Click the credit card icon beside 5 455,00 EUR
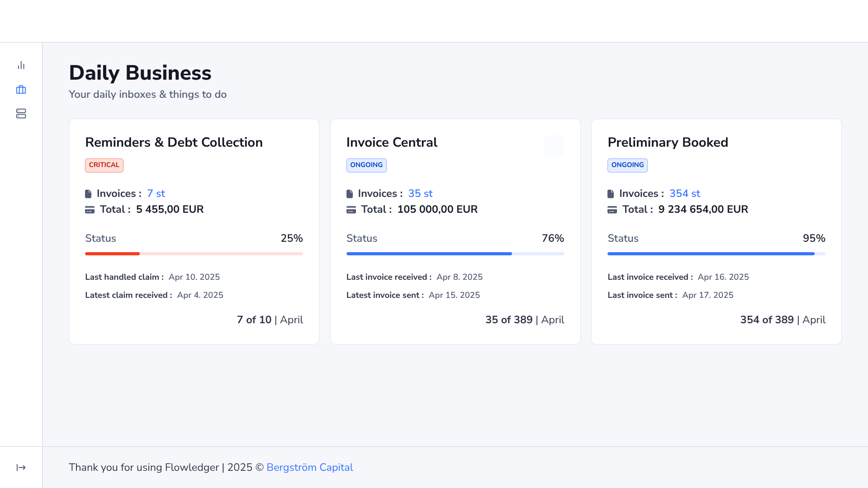Image resolution: width=868 pixels, height=488 pixels. point(90,210)
